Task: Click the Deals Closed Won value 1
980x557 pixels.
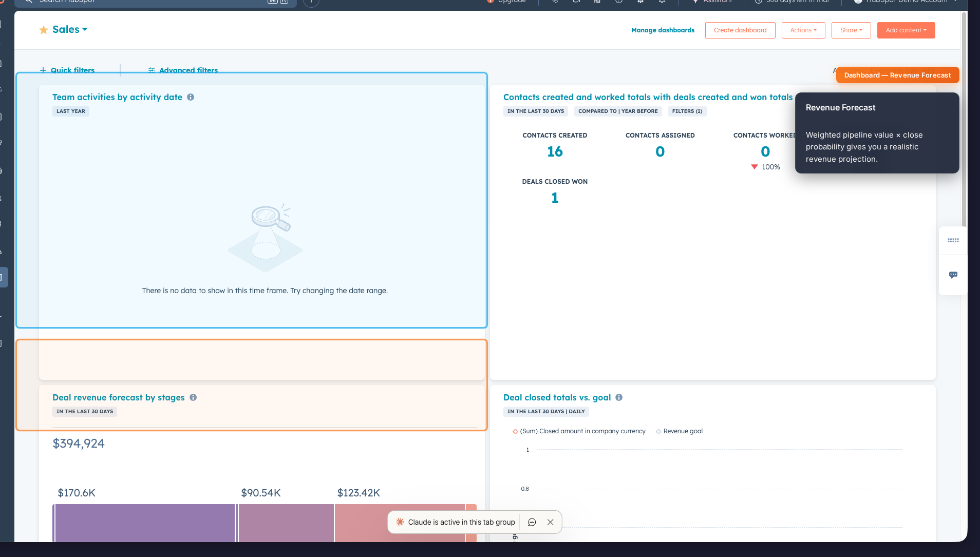Action: (555, 198)
